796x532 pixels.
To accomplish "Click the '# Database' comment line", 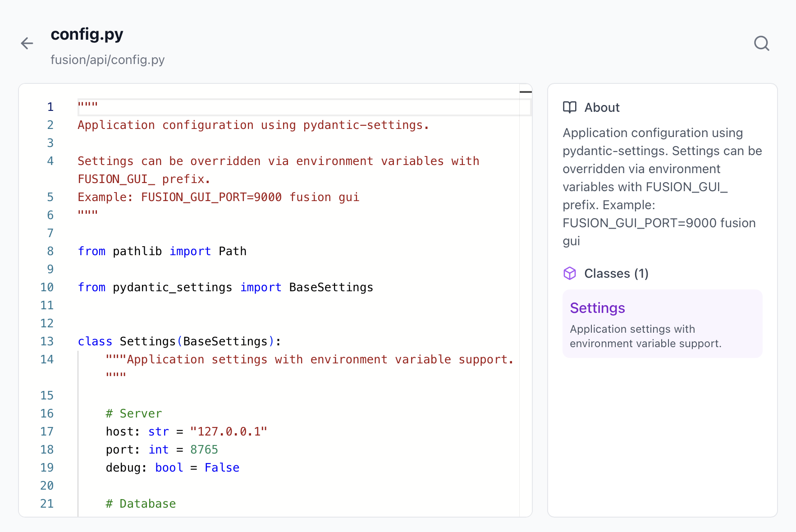I will 141,504.
